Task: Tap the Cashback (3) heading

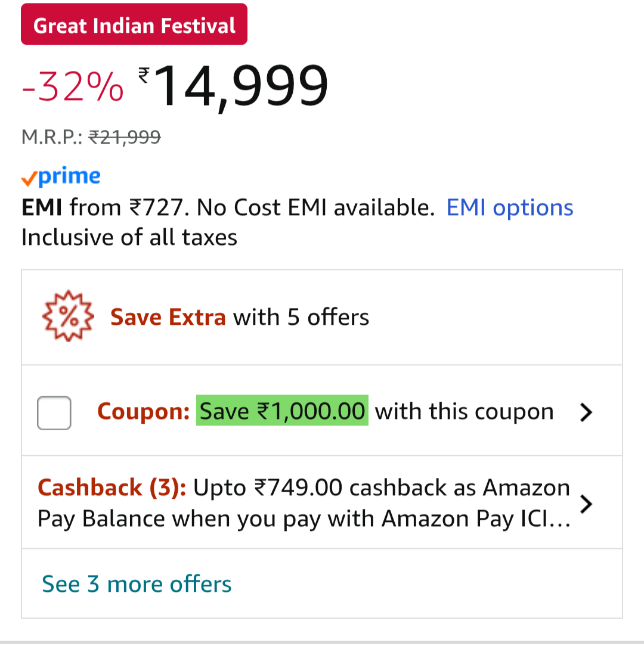Action: point(112,488)
